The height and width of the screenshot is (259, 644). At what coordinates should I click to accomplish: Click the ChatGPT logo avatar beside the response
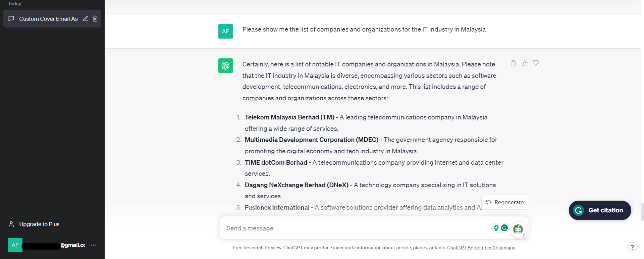[x=225, y=66]
